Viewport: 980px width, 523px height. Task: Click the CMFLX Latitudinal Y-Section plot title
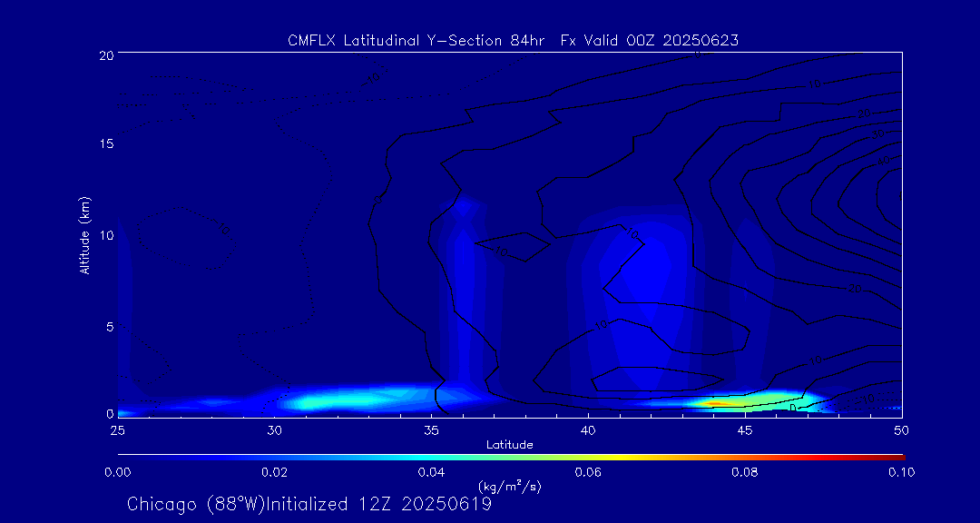(x=513, y=41)
